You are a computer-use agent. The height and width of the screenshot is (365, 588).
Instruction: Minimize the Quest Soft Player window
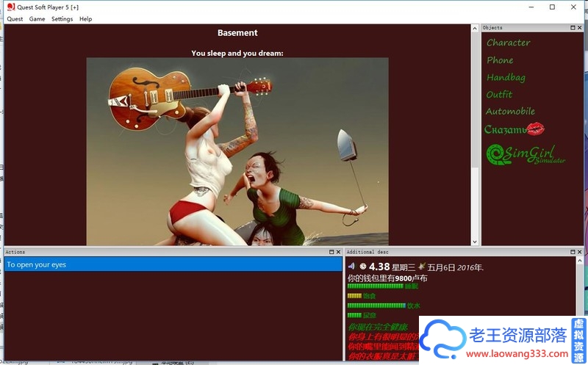531,7
